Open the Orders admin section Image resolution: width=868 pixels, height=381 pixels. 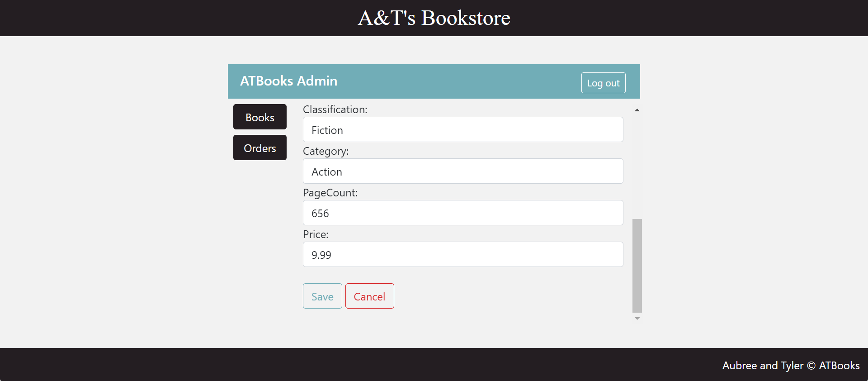[x=260, y=148]
